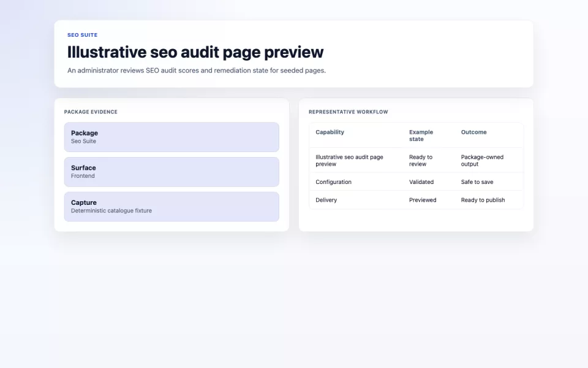Click the 'Illustrative seo audit page preview' heading
This screenshot has width=588, height=368.
(195, 52)
